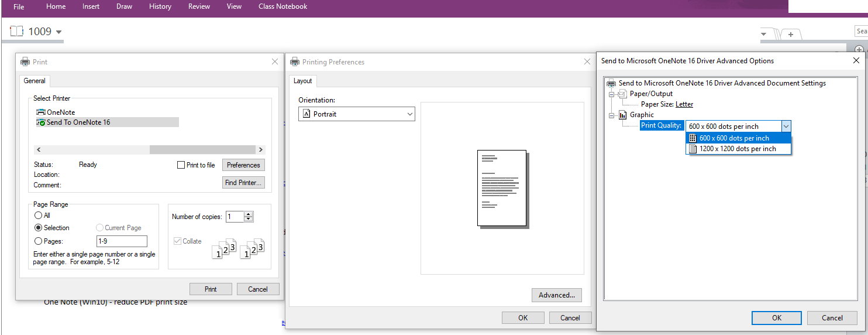Close the Print dialog window
Viewport: 868px width, 335px height.
[x=275, y=61]
